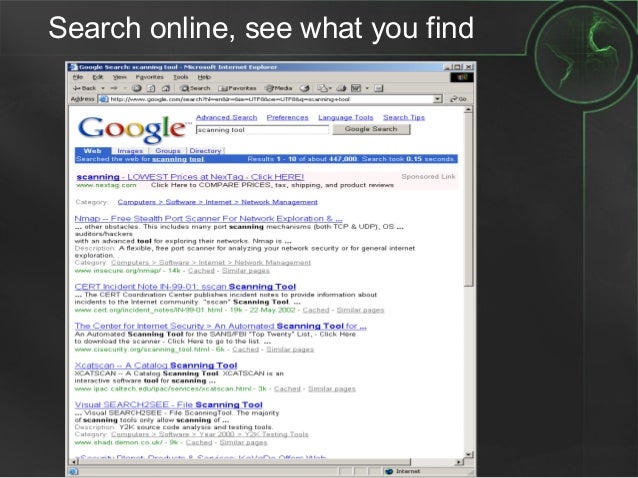638x478 pixels.
Task: Click the page icon in the address bar
Action: tap(104, 99)
